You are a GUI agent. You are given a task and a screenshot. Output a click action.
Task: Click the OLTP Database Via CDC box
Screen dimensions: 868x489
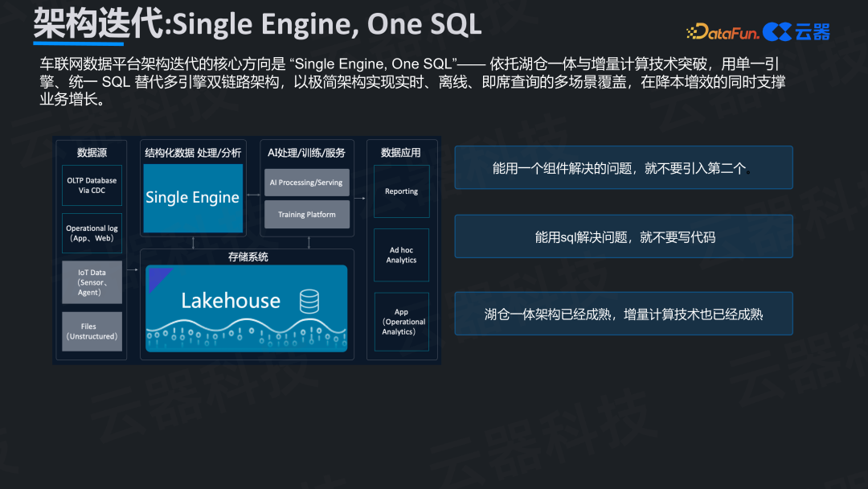[92, 185]
